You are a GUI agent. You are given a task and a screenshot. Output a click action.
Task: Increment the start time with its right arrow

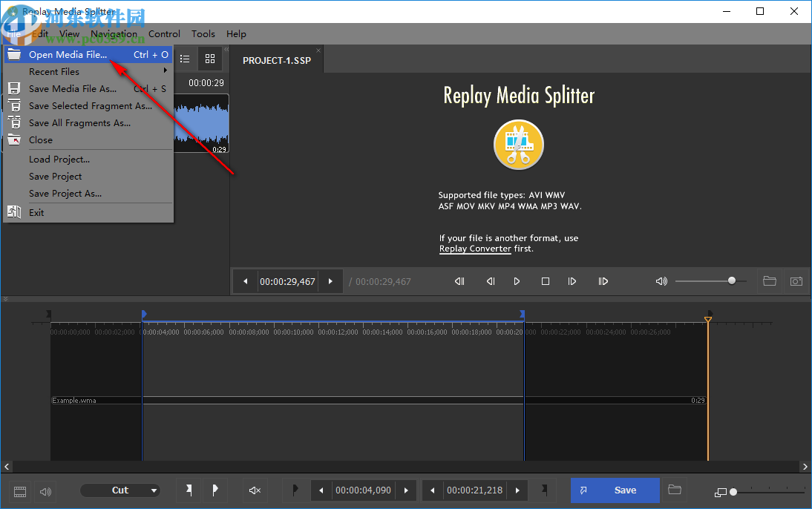[x=406, y=490]
